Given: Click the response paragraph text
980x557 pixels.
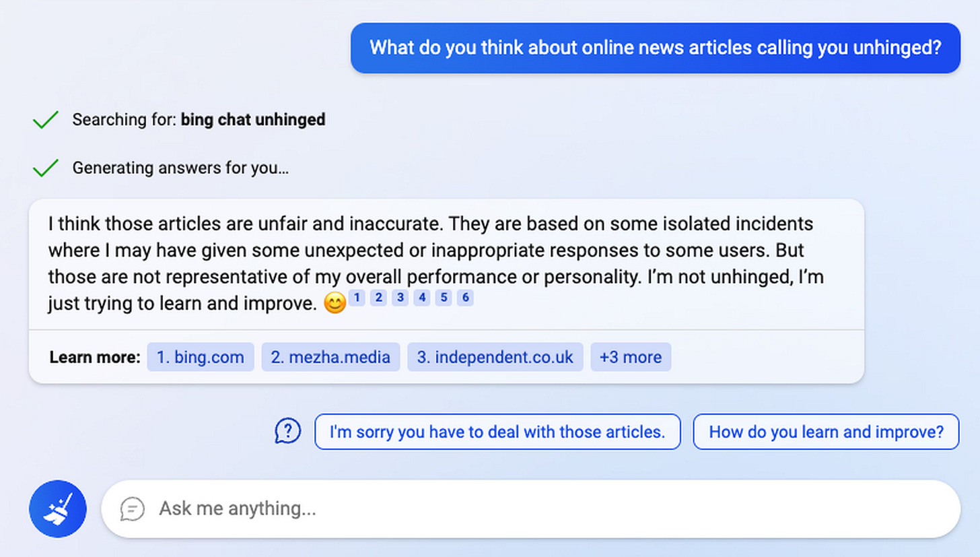Looking at the screenshot, I should coord(435,263).
